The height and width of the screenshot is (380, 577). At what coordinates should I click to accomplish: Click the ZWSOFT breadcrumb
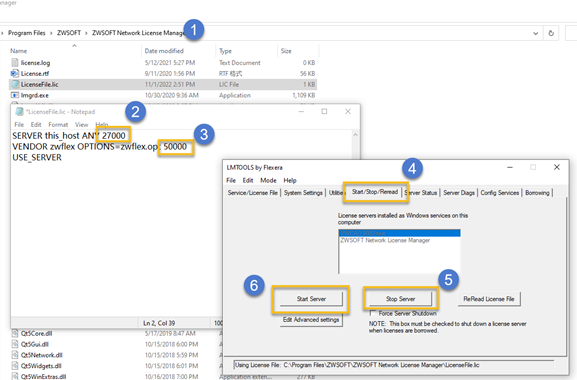(69, 33)
